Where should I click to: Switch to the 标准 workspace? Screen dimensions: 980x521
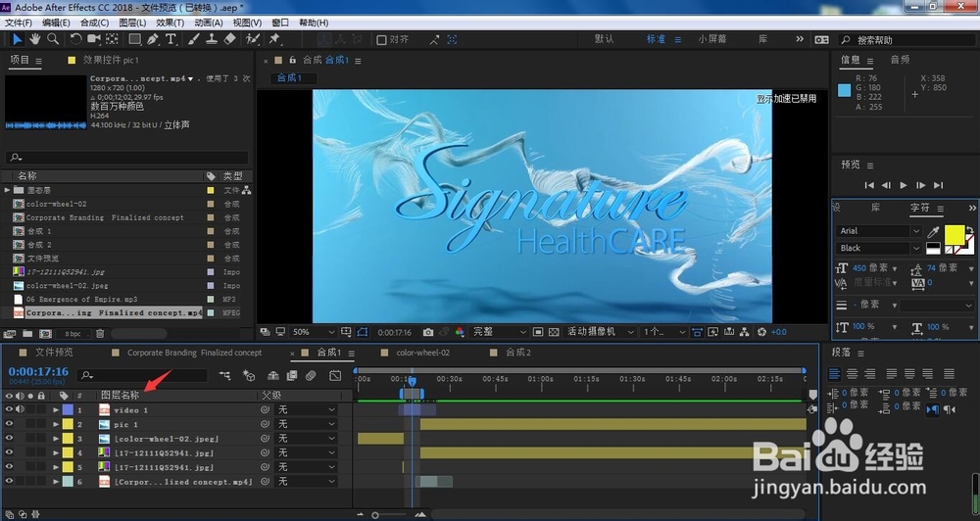(656, 39)
